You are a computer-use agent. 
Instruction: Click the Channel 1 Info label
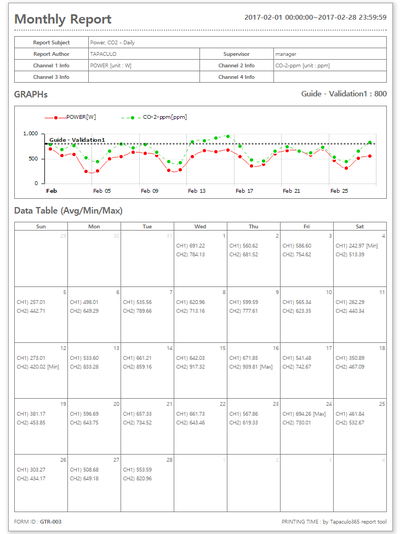[x=51, y=65]
